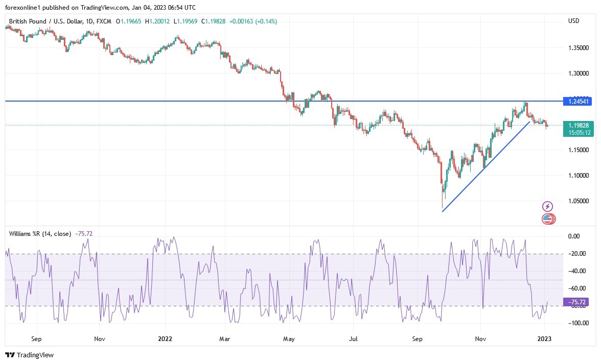Screen dimensions: 601x364
Task: Open the forexonline1 publisher link
Action: click(x=23, y=7)
